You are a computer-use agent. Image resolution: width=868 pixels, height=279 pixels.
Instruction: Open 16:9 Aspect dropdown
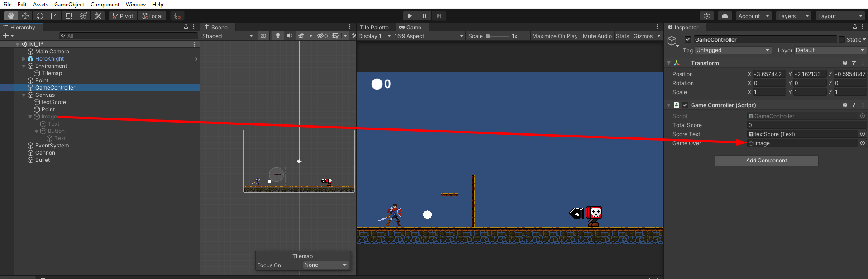(429, 36)
